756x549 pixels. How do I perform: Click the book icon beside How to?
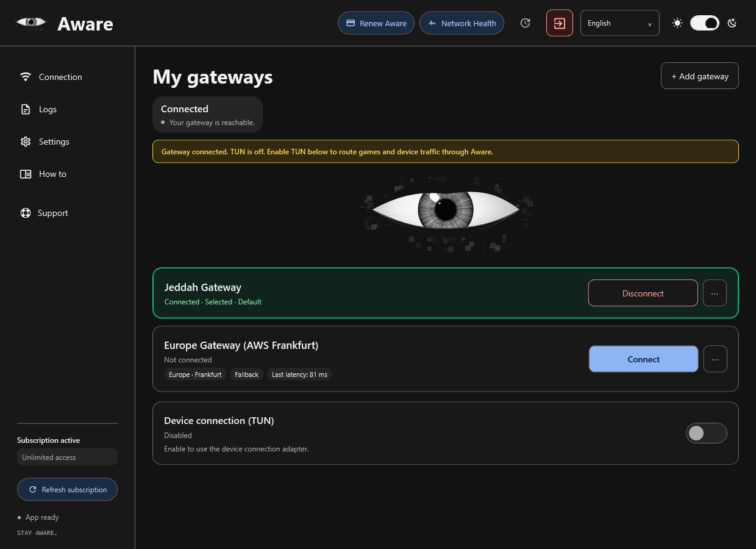pyautogui.click(x=26, y=174)
